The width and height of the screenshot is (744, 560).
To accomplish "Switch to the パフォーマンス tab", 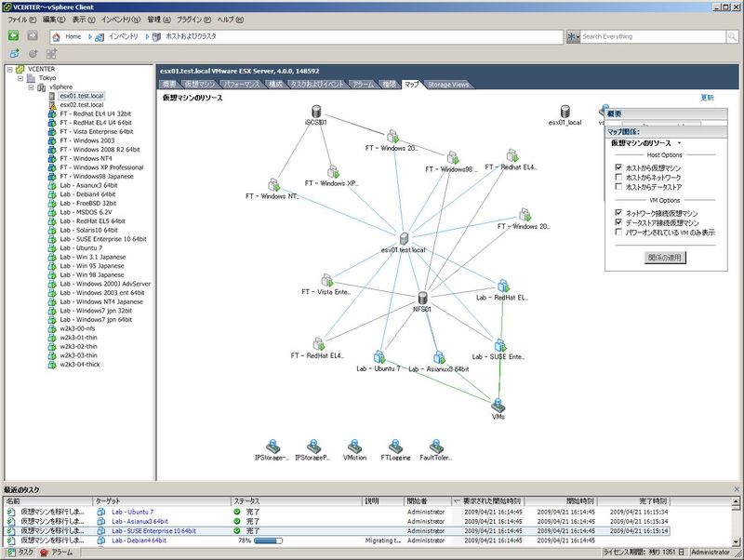I will [242, 85].
